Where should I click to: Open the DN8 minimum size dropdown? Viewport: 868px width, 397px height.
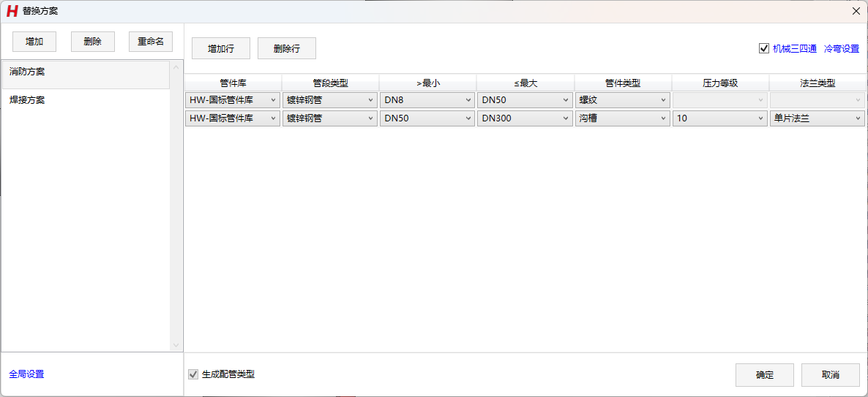(x=427, y=100)
